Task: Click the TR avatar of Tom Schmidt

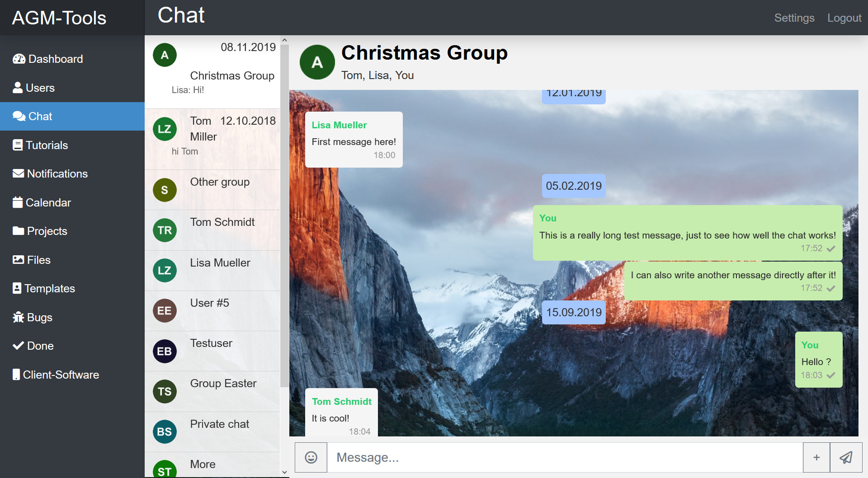Action: [165, 230]
